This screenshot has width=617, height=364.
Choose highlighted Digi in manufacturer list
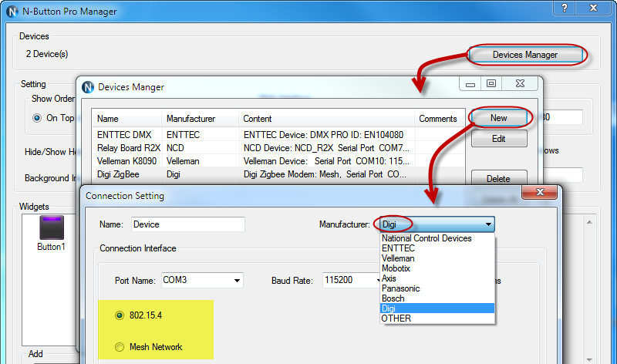(x=437, y=308)
